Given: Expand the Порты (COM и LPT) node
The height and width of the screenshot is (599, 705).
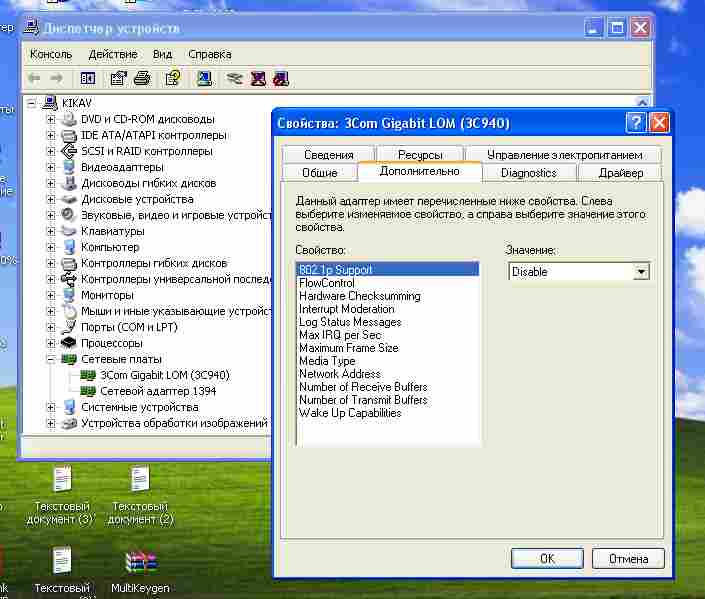Looking at the screenshot, I should click(x=51, y=327).
